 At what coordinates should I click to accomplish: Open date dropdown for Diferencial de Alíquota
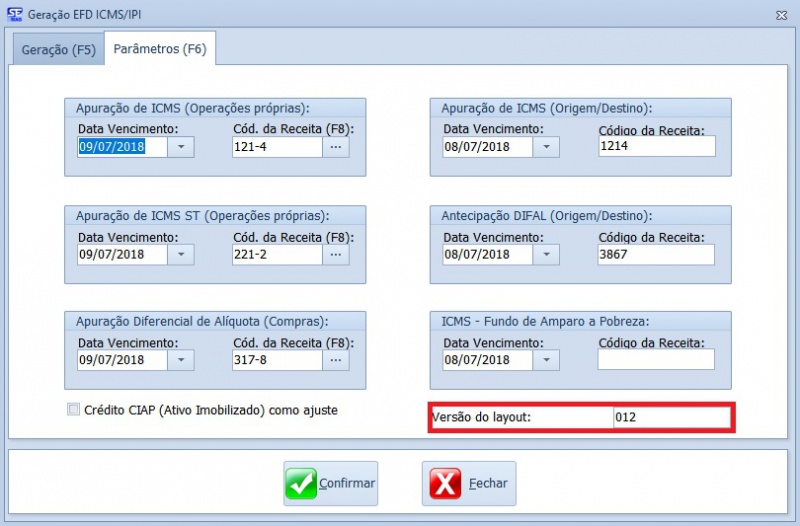click(x=181, y=360)
